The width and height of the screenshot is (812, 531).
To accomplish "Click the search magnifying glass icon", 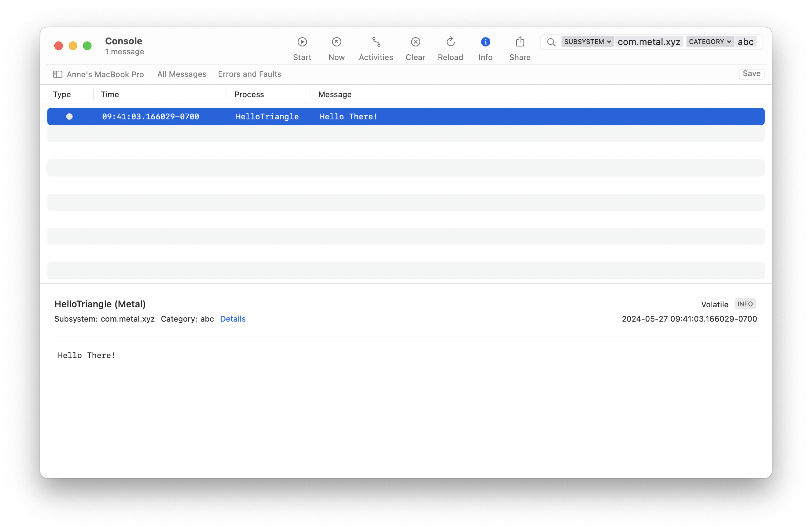I will click(x=551, y=42).
